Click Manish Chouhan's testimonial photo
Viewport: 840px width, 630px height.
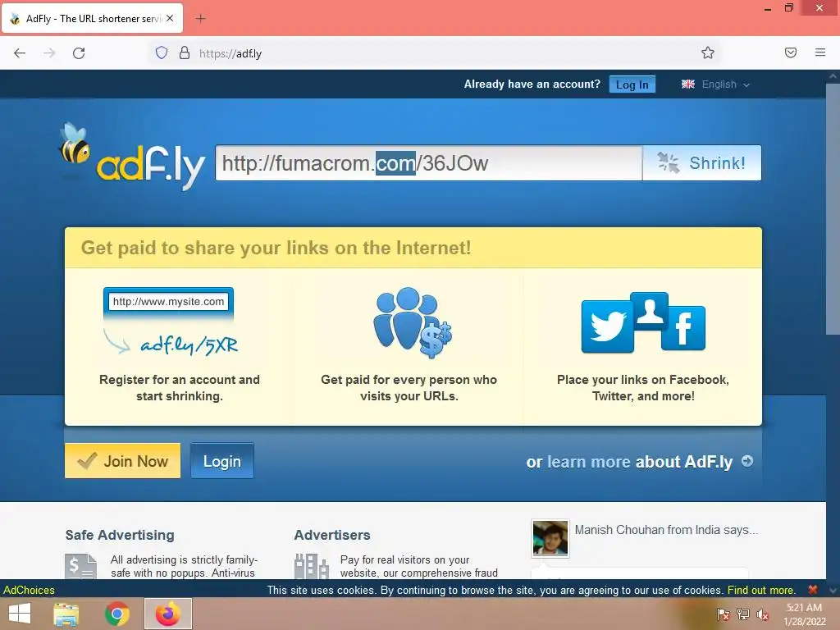point(550,538)
